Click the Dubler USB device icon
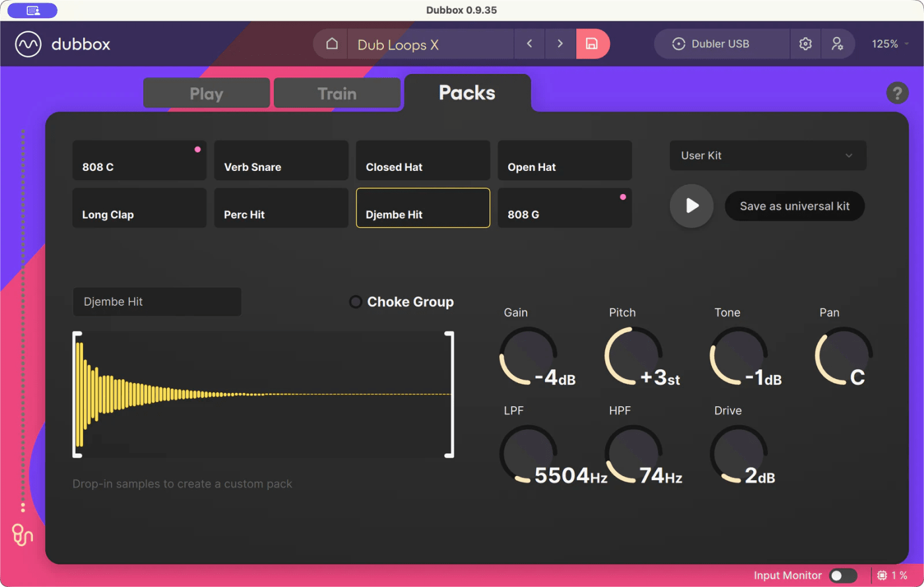This screenshot has width=924, height=587. click(x=678, y=44)
